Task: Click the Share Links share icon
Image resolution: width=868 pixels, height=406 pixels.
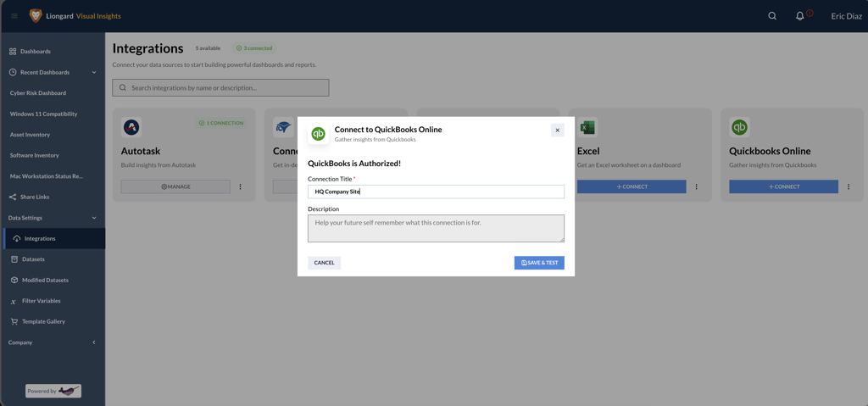Action: [x=13, y=197]
